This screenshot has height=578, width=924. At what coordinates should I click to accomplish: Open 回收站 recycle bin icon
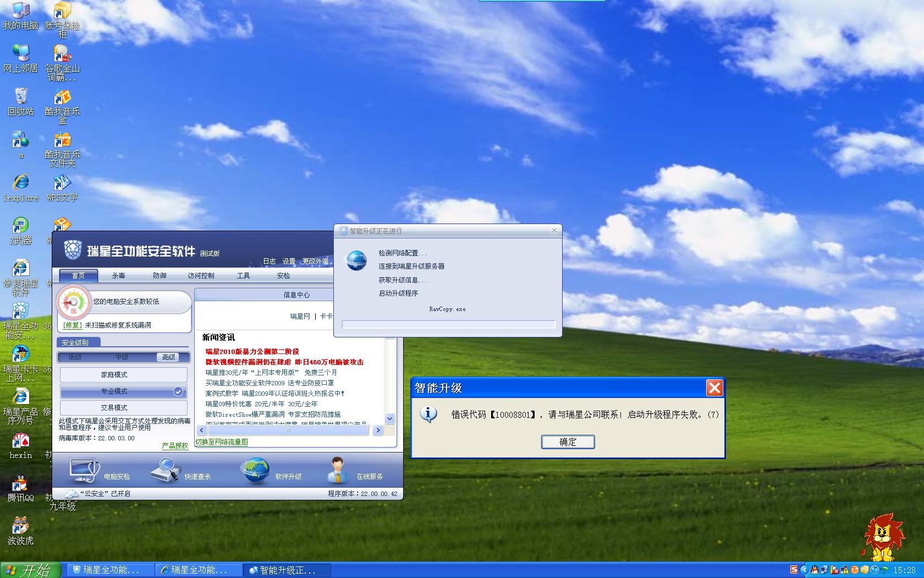[x=20, y=102]
